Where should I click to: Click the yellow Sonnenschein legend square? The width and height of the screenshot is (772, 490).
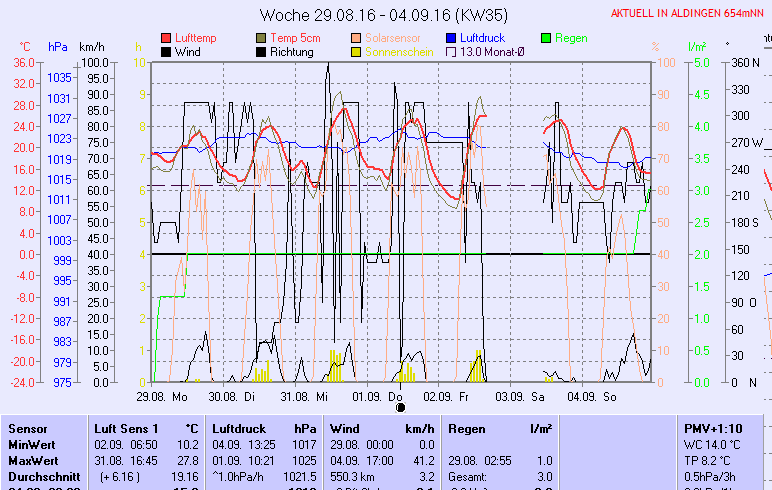point(357,51)
